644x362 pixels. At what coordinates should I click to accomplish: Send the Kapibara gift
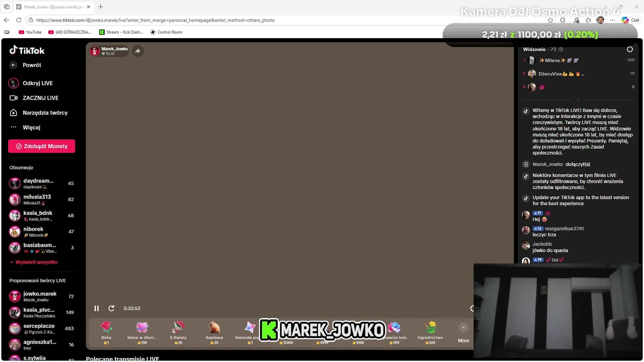(214, 332)
